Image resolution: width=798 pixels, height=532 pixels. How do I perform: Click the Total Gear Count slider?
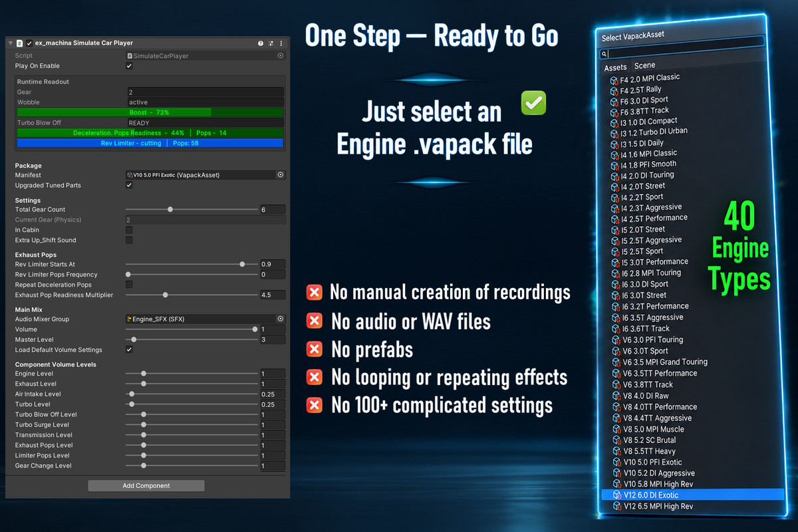(192, 209)
